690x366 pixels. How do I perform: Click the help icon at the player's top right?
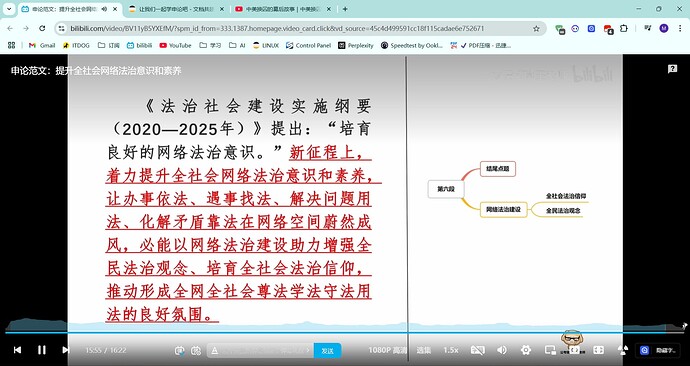pos(672,69)
